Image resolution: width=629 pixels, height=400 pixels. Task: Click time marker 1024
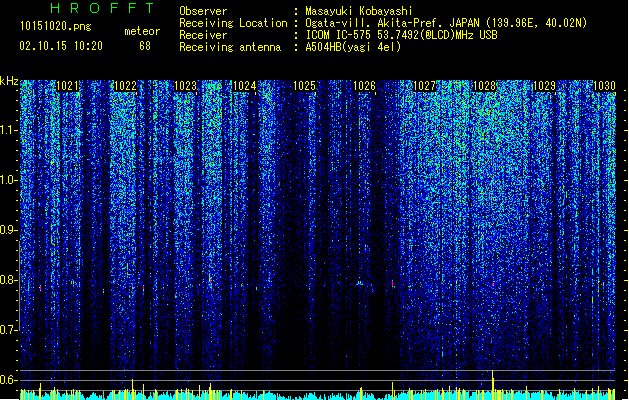coord(245,86)
